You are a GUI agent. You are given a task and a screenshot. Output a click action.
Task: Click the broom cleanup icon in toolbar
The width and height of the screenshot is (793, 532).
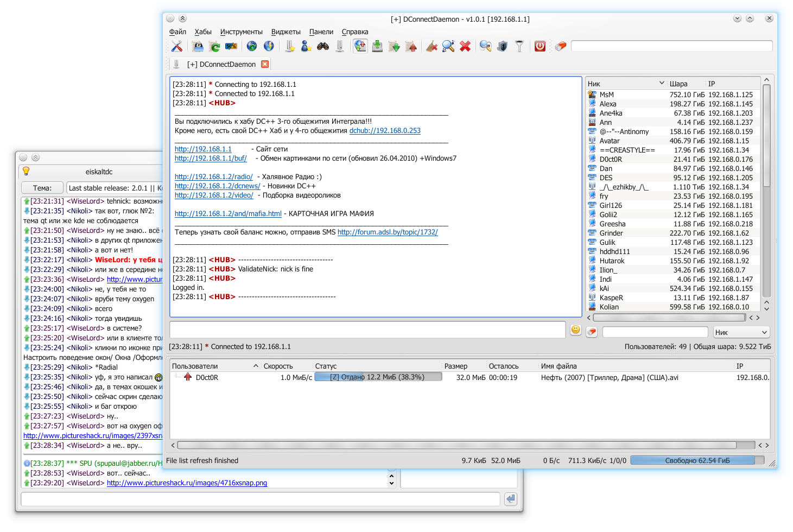(432, 47)
